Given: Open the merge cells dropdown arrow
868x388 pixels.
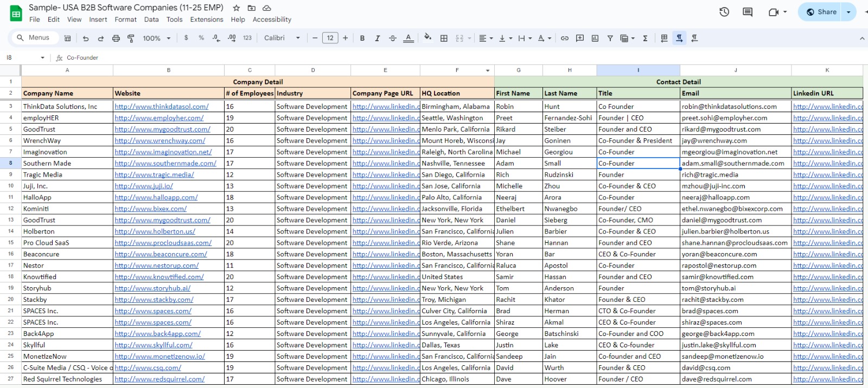Looking at the screenshot, I should tap(469, 38).
